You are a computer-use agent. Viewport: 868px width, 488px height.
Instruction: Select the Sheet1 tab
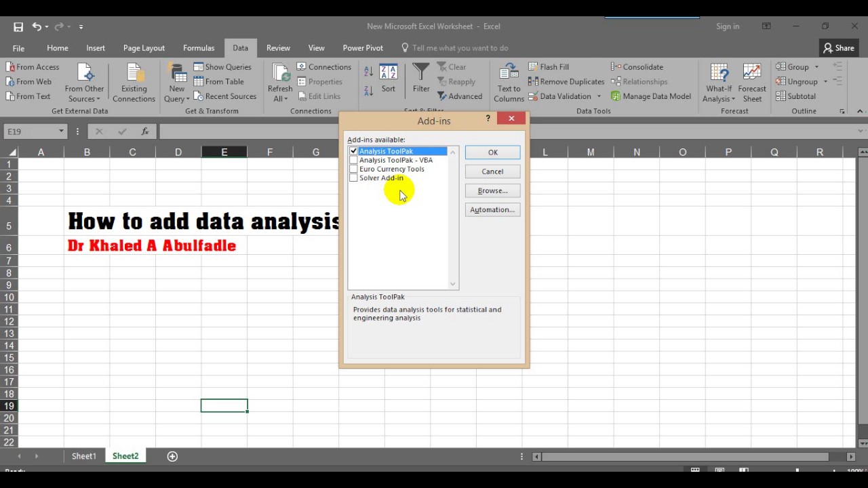pos(84,456)
